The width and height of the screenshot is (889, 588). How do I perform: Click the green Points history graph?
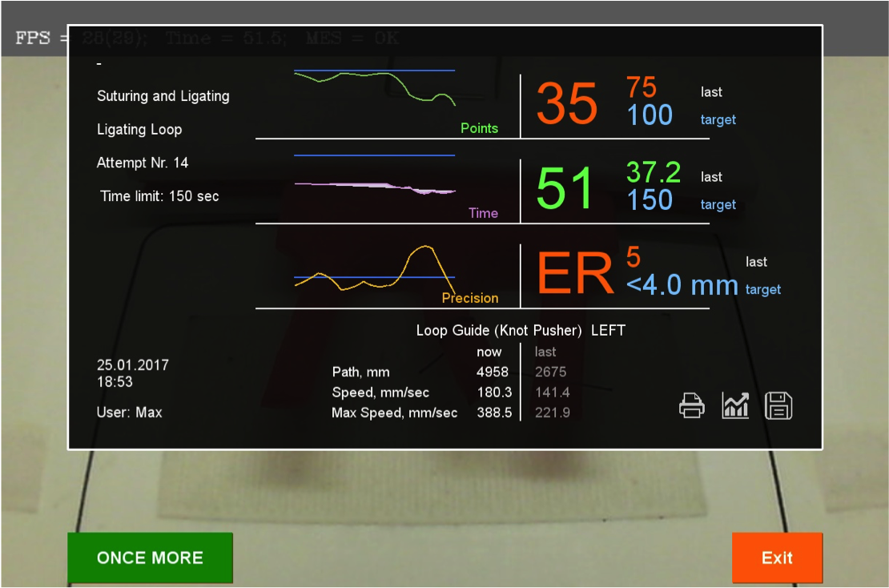375,88
